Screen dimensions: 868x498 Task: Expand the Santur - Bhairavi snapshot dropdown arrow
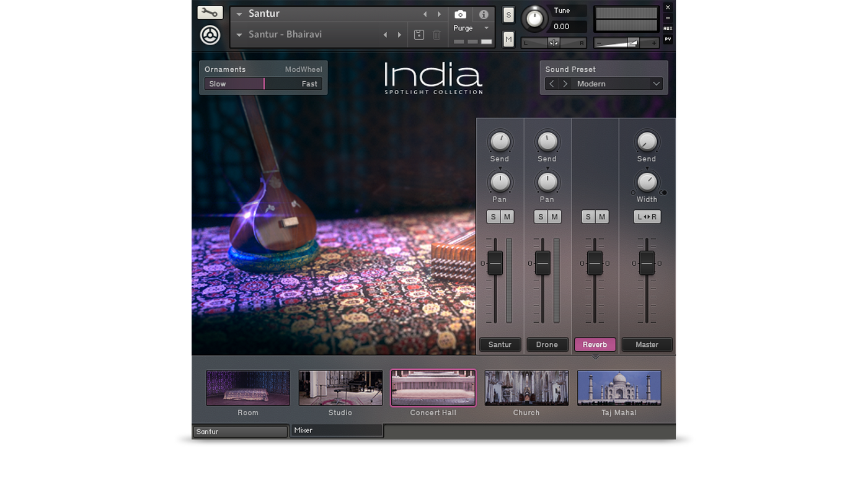click(239, 35)
